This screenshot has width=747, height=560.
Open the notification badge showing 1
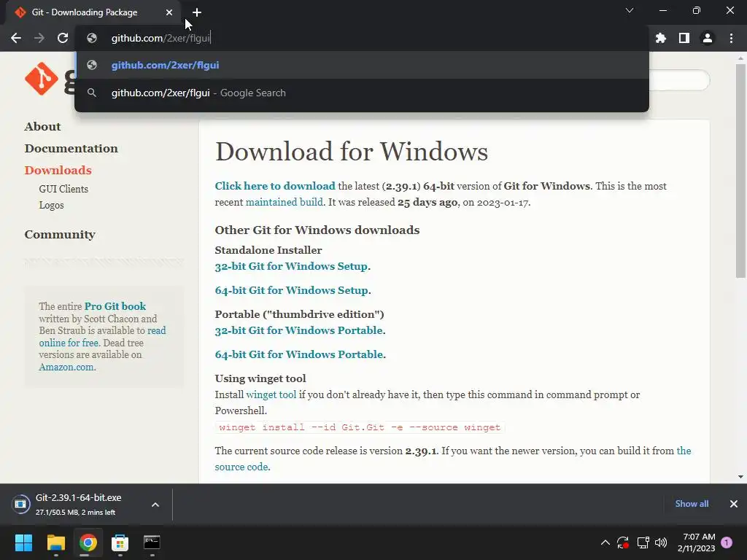point(727,542)
